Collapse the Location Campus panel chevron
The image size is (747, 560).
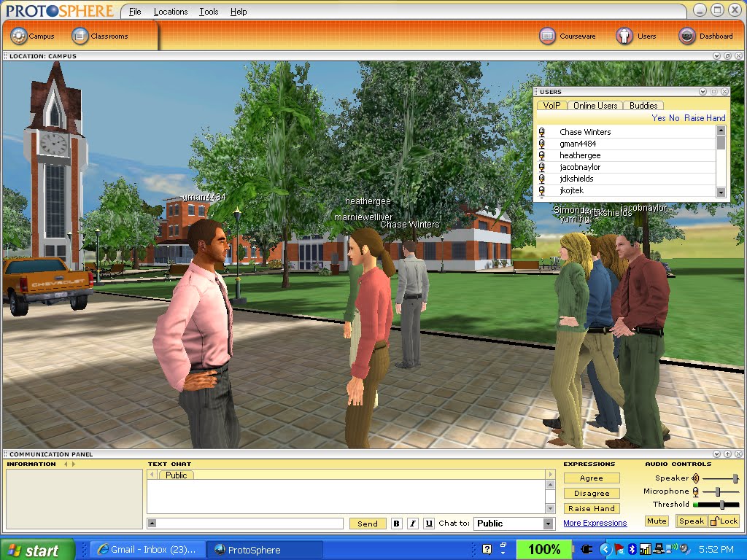click(716, 55)
